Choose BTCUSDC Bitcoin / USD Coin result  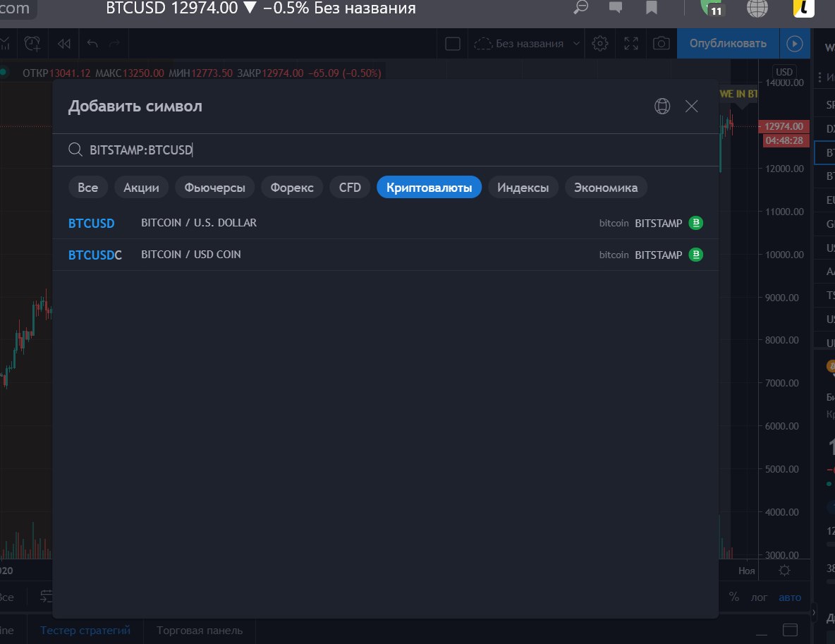386,255
